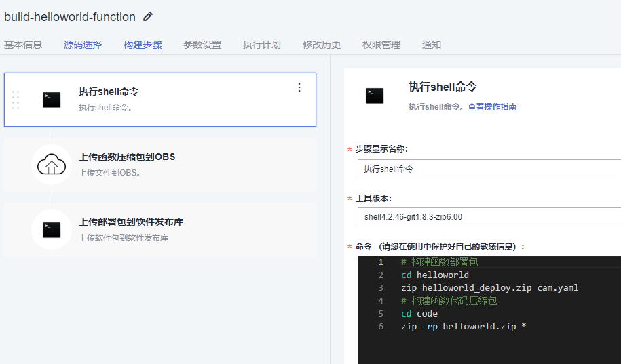Click cloud upload icon for OBS step
The height and width of the screenshot is (364, 621).
tap(52, 165)
